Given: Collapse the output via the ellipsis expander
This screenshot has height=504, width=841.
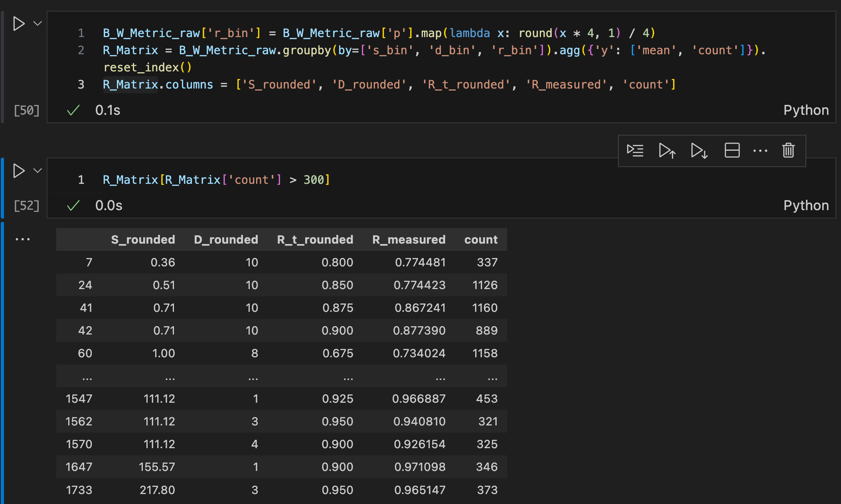Looking at the screenshot, I should pyautogui.click(x=23, y=238).
